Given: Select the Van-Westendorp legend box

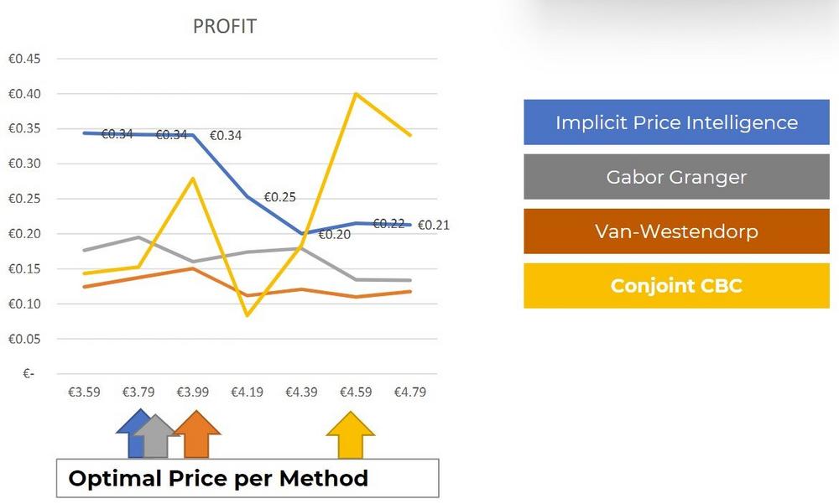Looking at the screenshot, I should [x=676, y=231].
